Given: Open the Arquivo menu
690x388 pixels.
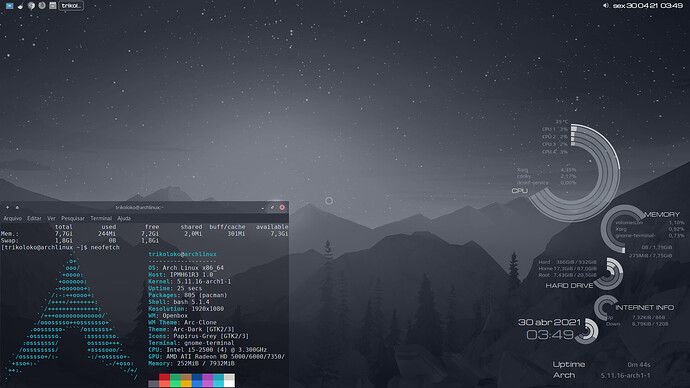Looking at the screenshot, I should 13,218.
